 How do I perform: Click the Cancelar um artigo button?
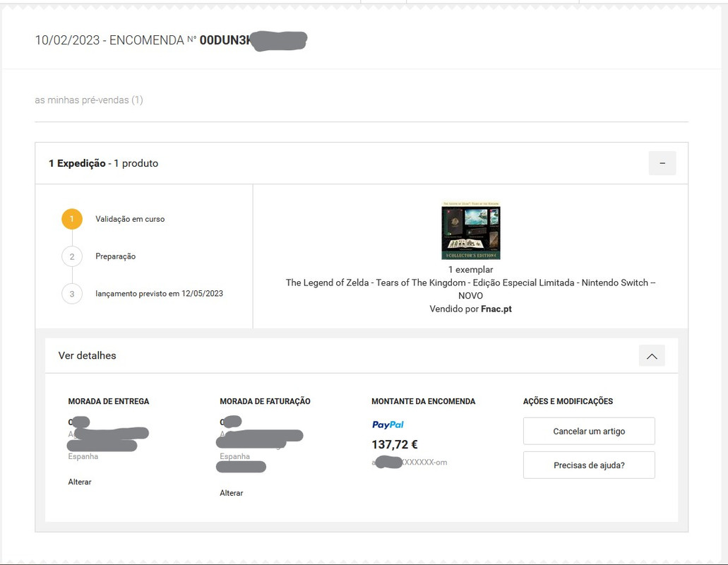pyautogui.click(x=589, y=431)
